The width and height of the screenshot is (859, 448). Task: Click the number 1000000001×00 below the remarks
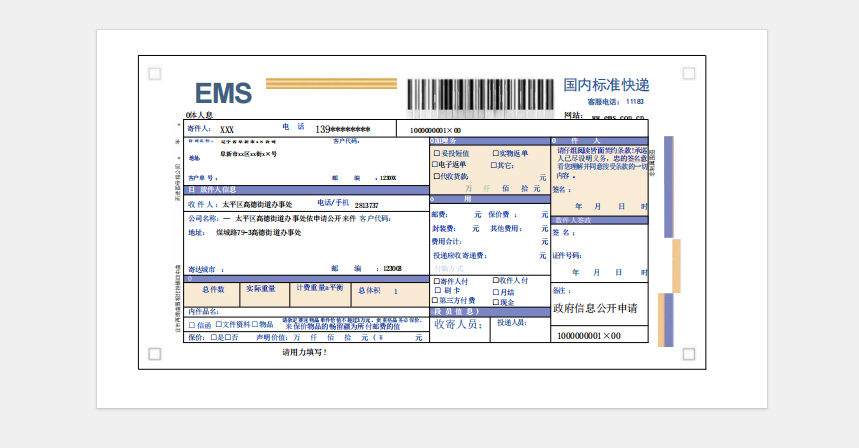point(589,336)
